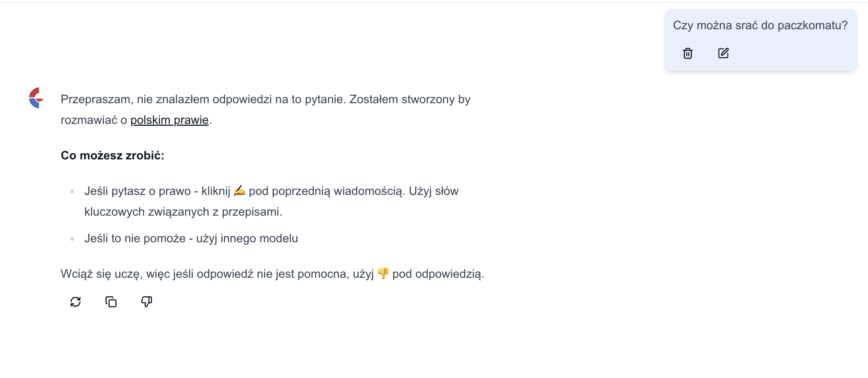The width and height of the screenshot is (868, 378).
Task: Click the red-blue assistant avatar logo
Action: click(x=36, y=98)
